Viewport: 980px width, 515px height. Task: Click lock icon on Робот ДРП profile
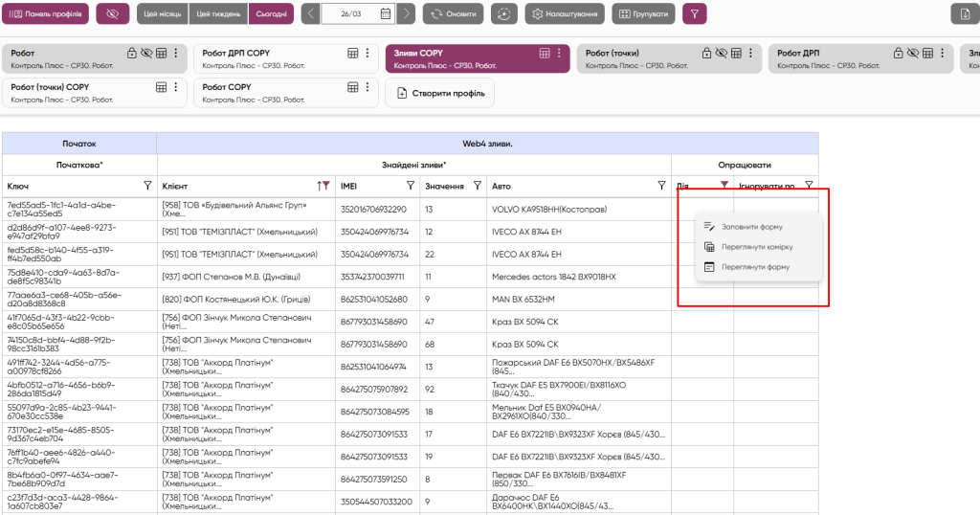898,53
